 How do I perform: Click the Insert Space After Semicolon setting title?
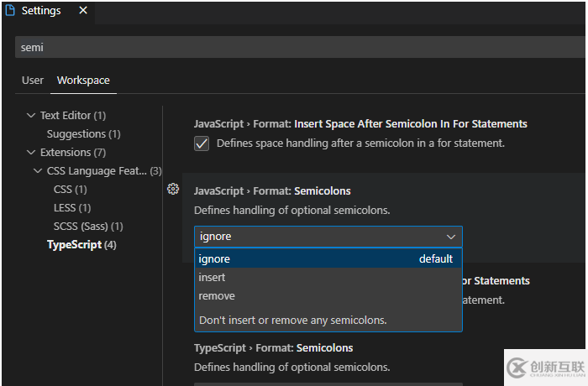pyautogui.click(x=360, y=124)
